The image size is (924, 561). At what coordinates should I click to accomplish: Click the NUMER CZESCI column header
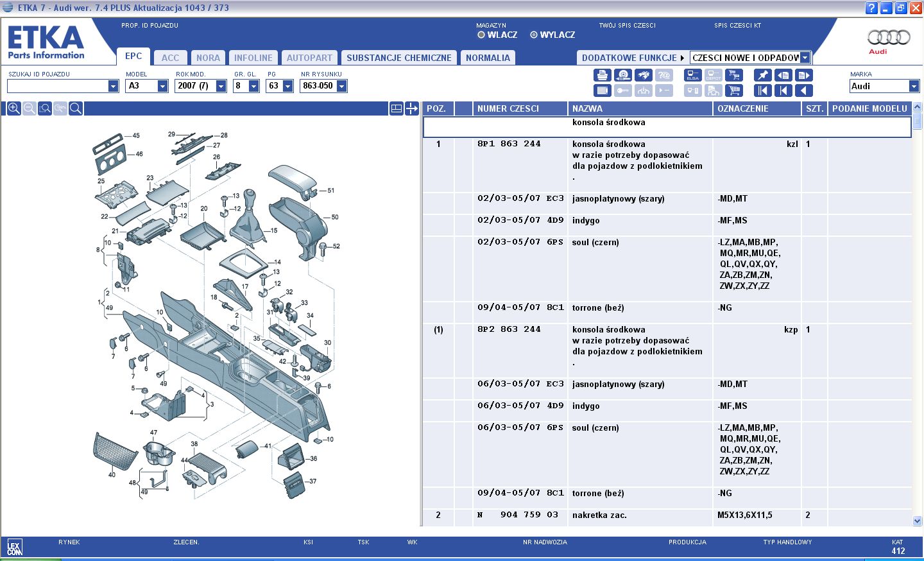520,108
